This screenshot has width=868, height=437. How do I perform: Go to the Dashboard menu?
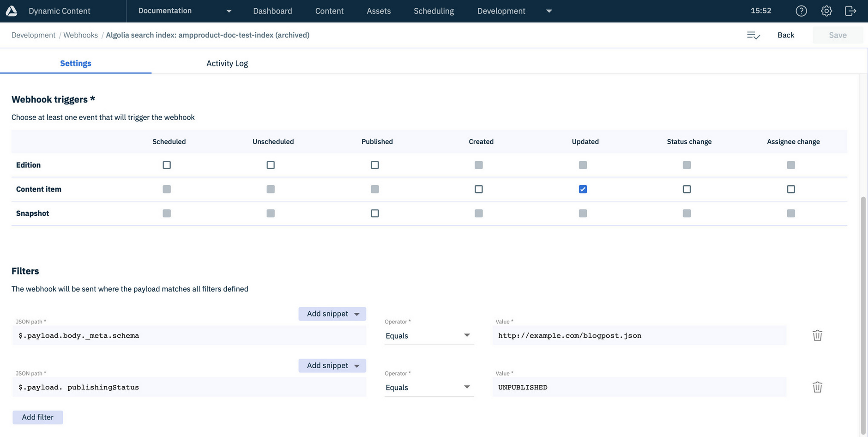coord(272,11)
